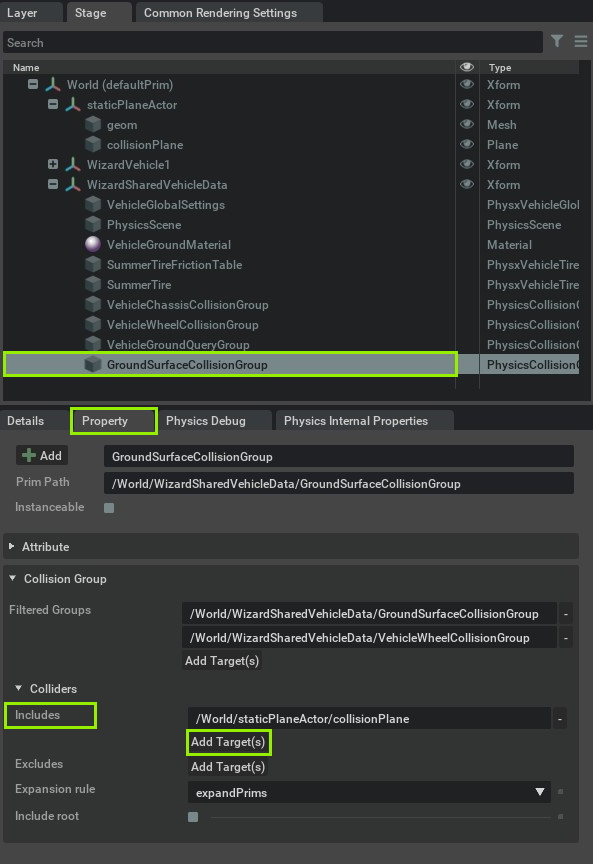Open the Stage options hamburger menu

pyautogui.click(x=581, y=41)
